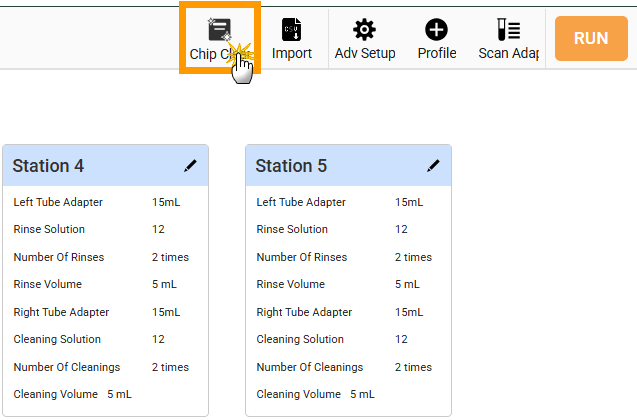Click Station 5 Right Tube Adapter value
This screenshot has width=637, height=420.
pyautogui.click(x=409, y=312)
